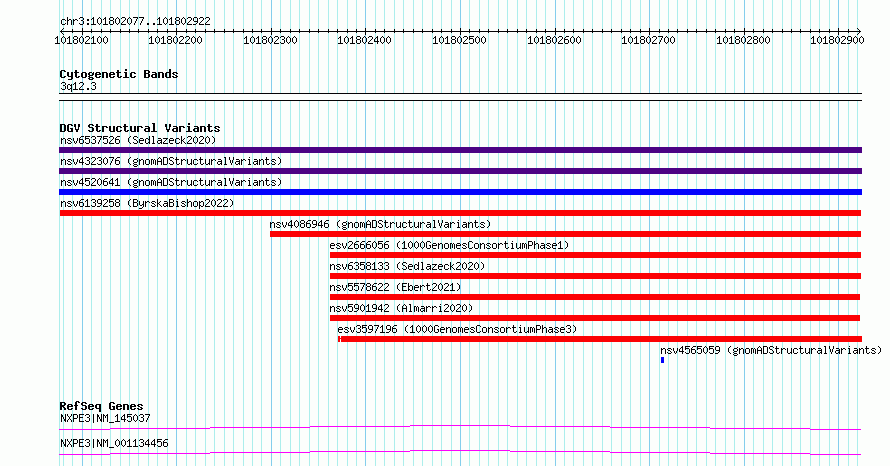Select the magenta NXPE3|NM_145037 transcript line

460,427
